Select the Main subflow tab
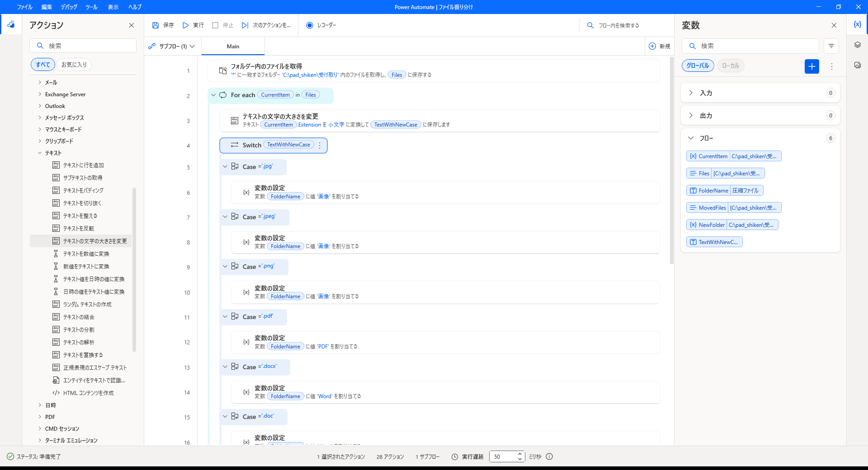Image resolution: width=868 pixels, height=470 pixels. [233, 46]
